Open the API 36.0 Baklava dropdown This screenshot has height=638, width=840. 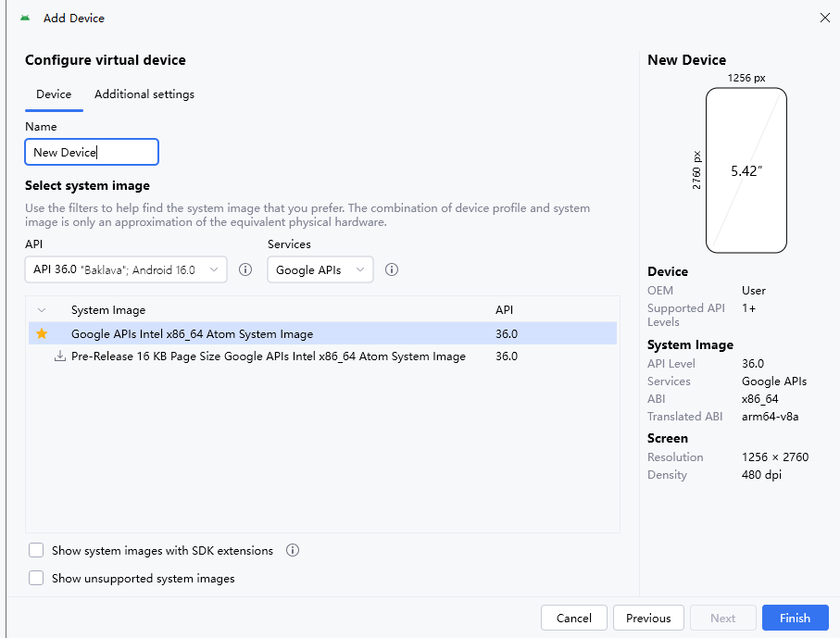pyautogui.click(x=126, y=269)
